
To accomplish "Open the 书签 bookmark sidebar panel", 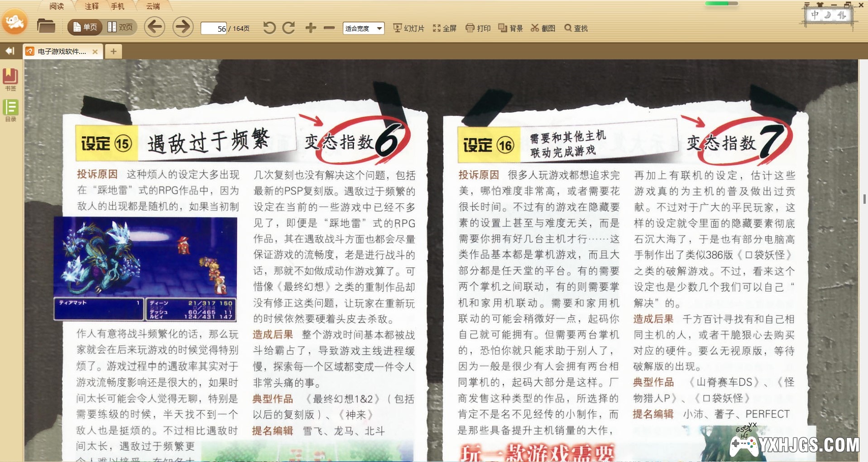I will coord(10,79).
